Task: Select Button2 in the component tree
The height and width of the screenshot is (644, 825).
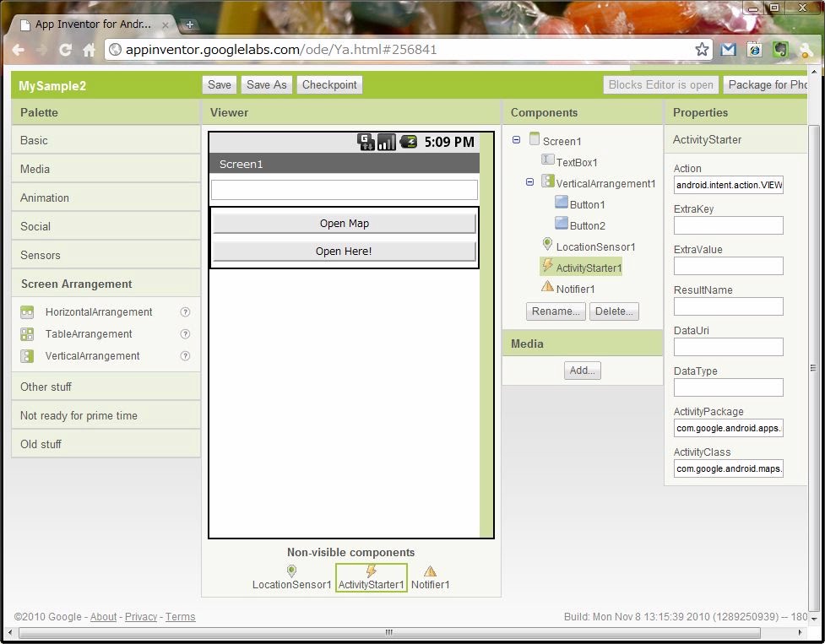Action: point(587,225)
